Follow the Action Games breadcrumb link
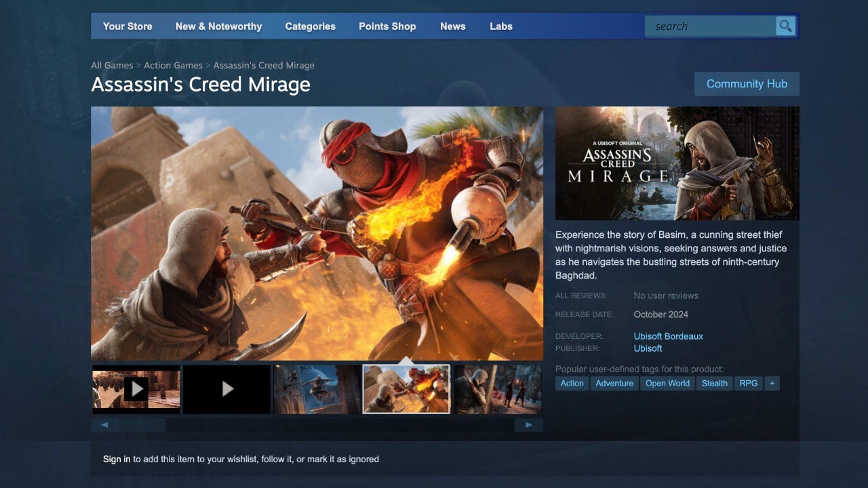 tap(173, 66)
